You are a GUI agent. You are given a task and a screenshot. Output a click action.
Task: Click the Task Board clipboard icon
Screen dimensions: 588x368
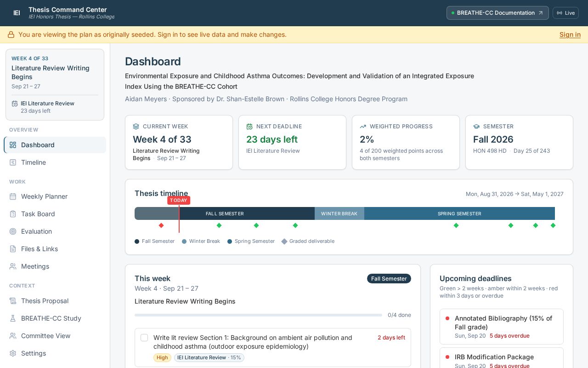pyautogui.click(x=13, y=214)
